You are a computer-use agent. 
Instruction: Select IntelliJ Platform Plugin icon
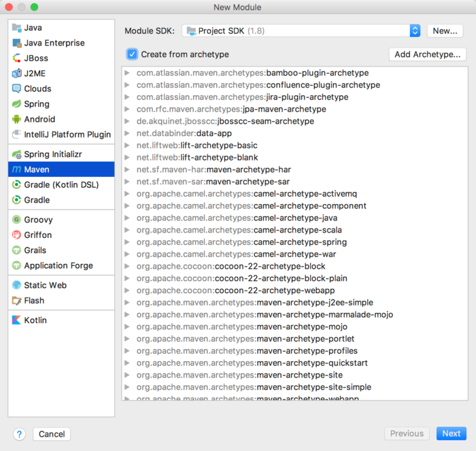tap(16, 134)
